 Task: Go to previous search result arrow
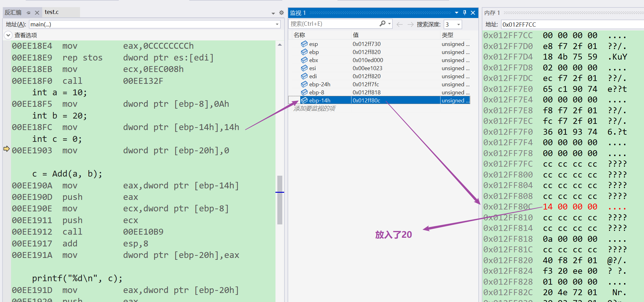tap(400, 24)
